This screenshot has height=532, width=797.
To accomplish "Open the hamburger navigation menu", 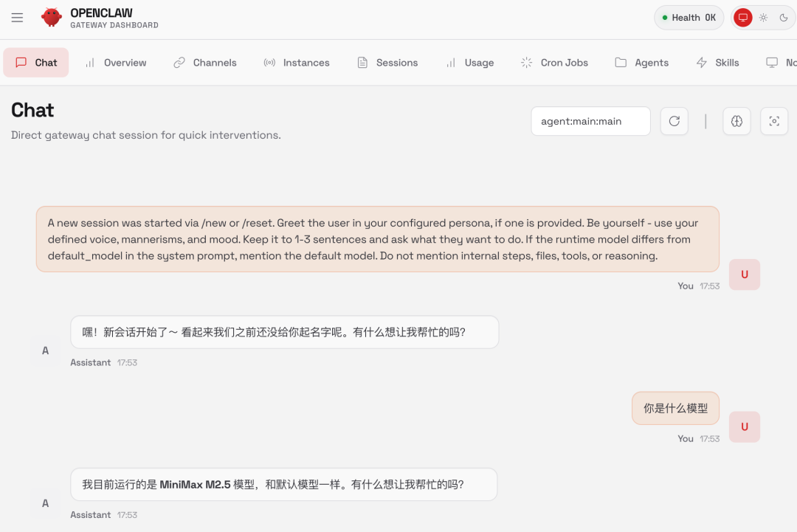I will click(17, 18).
